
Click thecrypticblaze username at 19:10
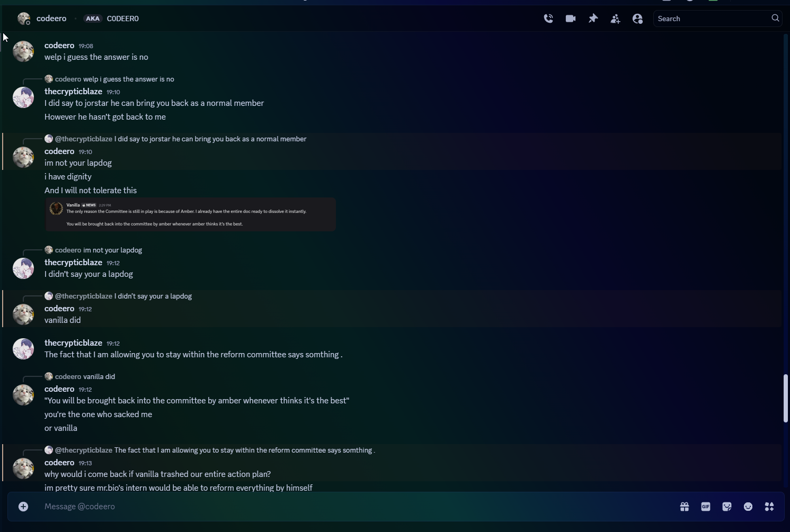tap(73, 92)
